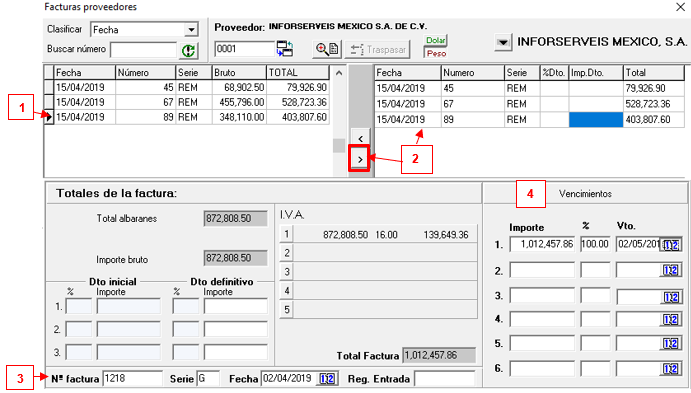Viewport: 691px width, 393px height.
Task: Select row marker for delivery note 45
Action: 49,87
